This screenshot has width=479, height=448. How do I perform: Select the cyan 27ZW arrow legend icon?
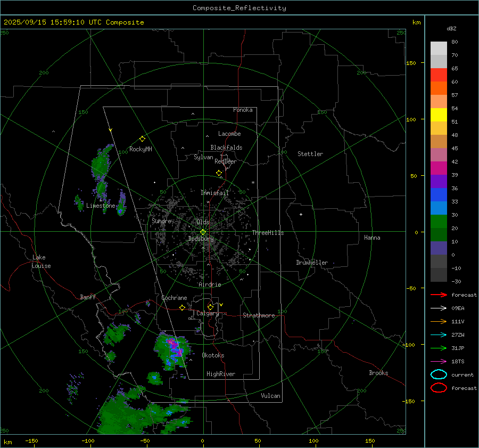tap(439, 335)
